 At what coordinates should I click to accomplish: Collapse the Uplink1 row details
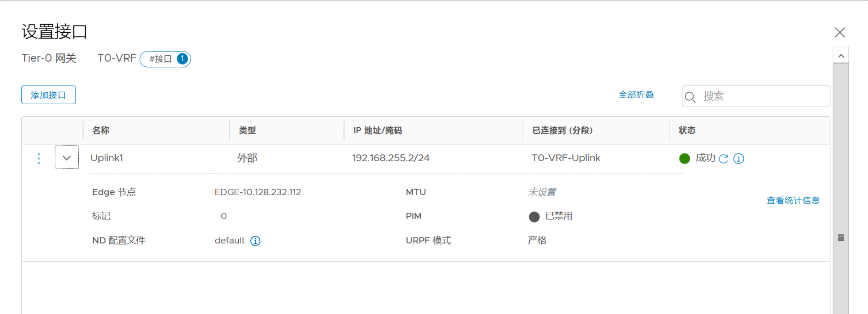point(67,157)
